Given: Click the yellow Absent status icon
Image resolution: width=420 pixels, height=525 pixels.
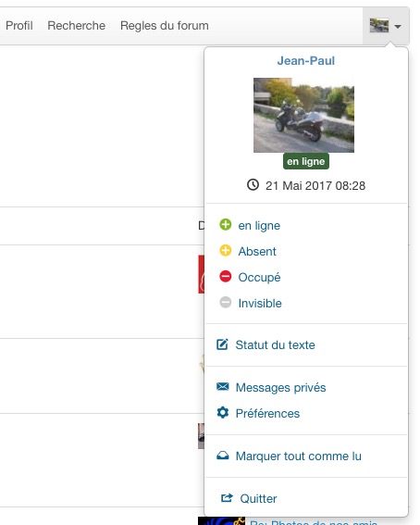Looking at the screenshot, I should pos(225,250).
